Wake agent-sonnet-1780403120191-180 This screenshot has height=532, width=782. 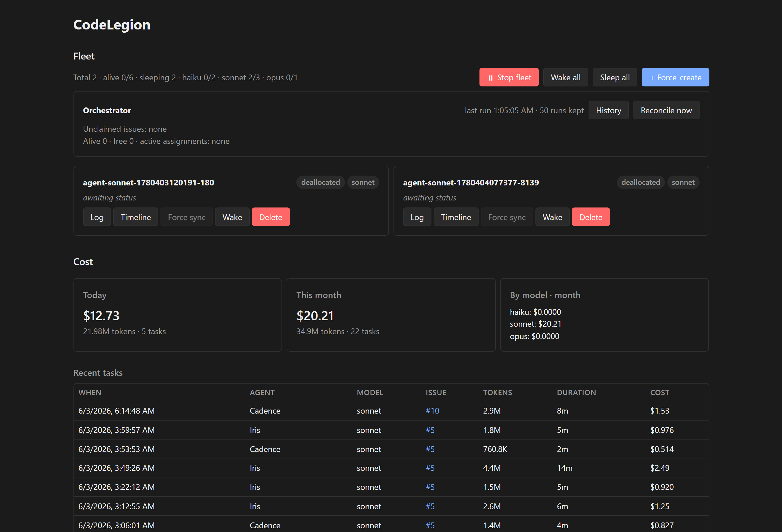click(x=232, y=217)
